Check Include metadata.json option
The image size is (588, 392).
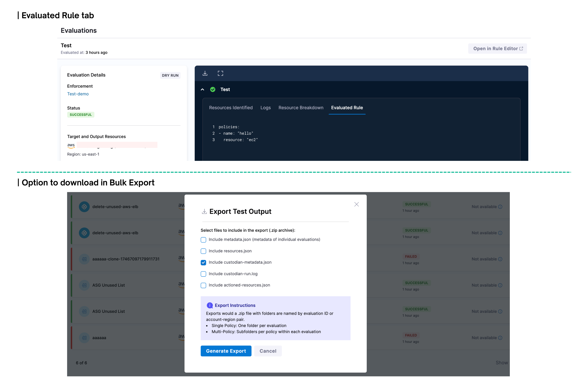coord(203,240)
